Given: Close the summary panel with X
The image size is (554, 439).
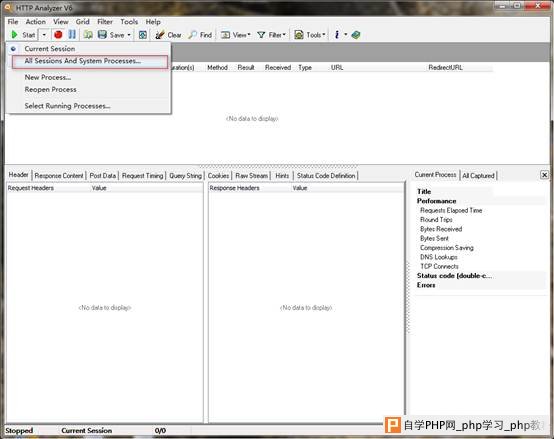Looking at the screenshot, I should point(544,175).
